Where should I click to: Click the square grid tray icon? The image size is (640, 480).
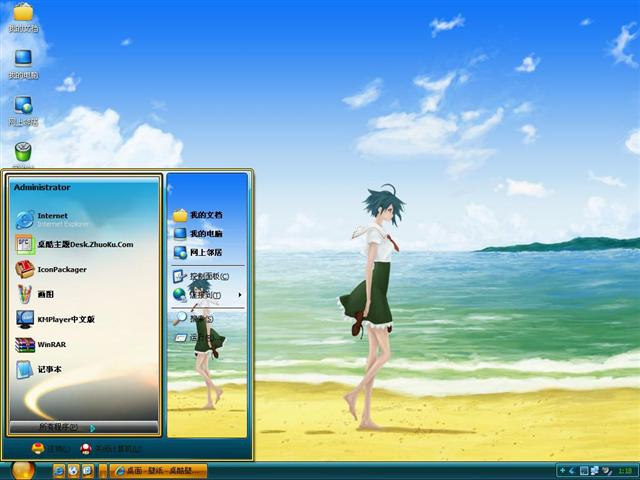coord(584,471)
